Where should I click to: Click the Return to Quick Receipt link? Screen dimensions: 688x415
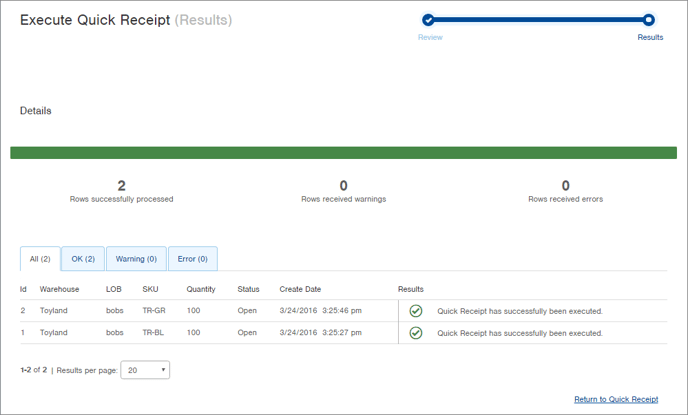coord(616,399)
